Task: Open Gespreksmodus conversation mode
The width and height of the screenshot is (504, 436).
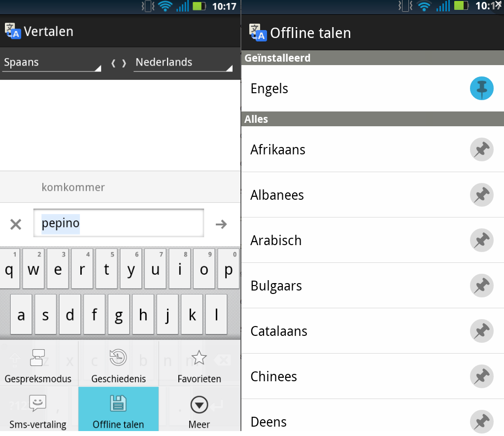Action: pos(38,365)
